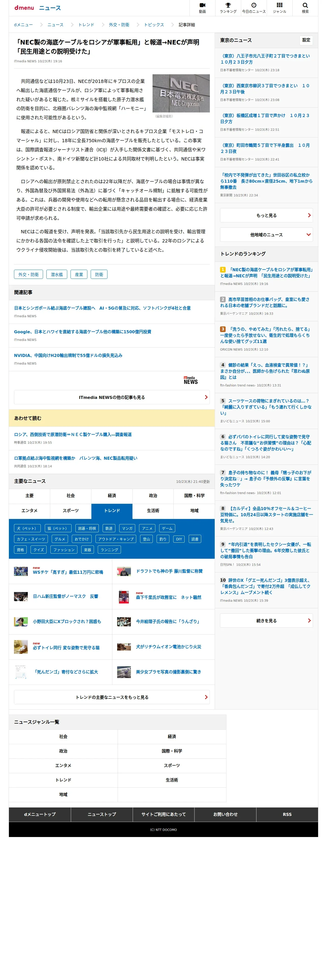Click the 外交・防衛 tag below article
This screenshot has height=980, width=327.
coord(29,274)
